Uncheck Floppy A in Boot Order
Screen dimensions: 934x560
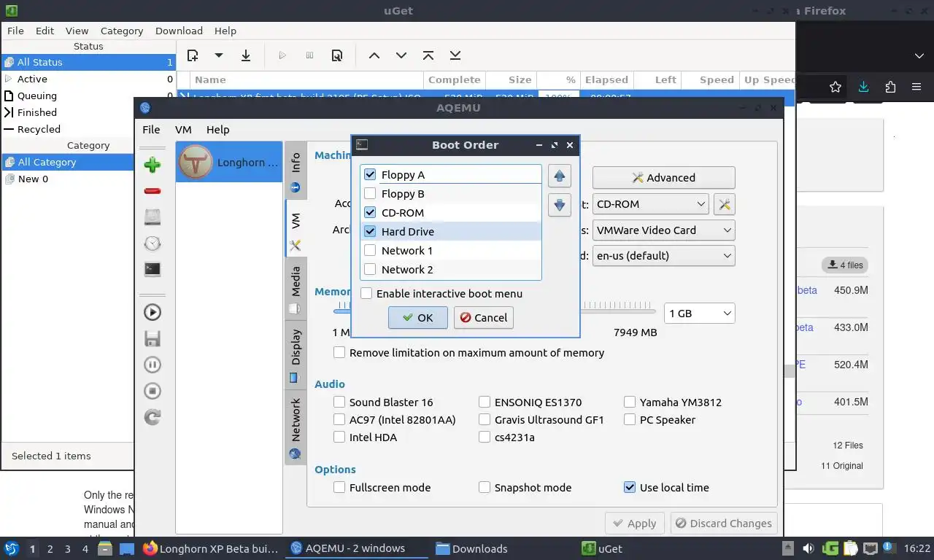point(370,174)
